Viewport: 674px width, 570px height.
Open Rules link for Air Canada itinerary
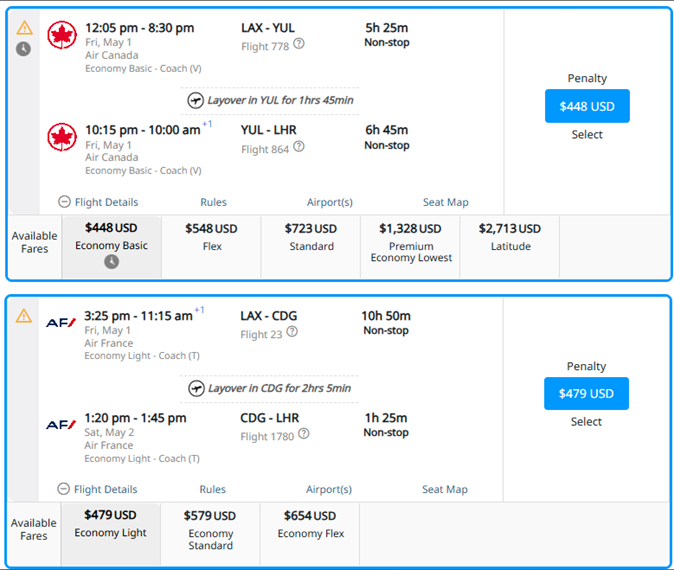pos(213,202)
